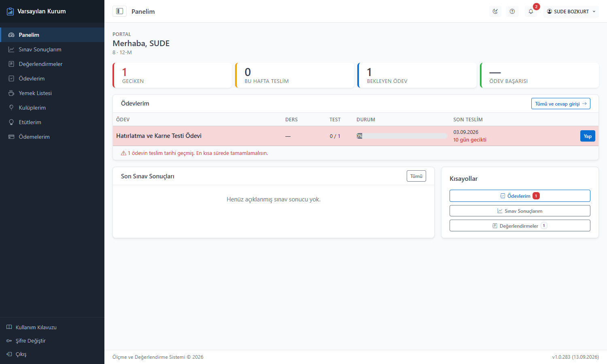Click the 03.09.2026 due date
The image size is (607, 364).
(x=466, y=132)
